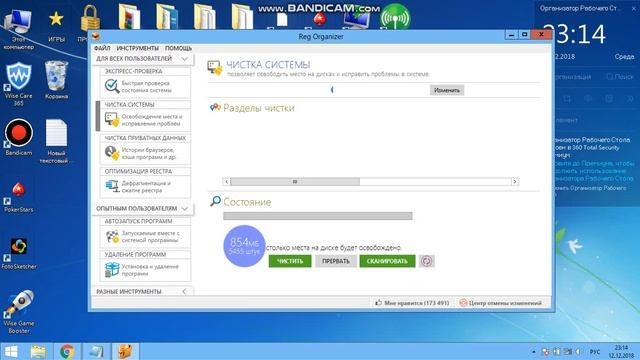This screenshot has width=640, height=360.
Task: Open Этот компьютер desktop icon
Action: pyautogui.click(x=18, y=29)
